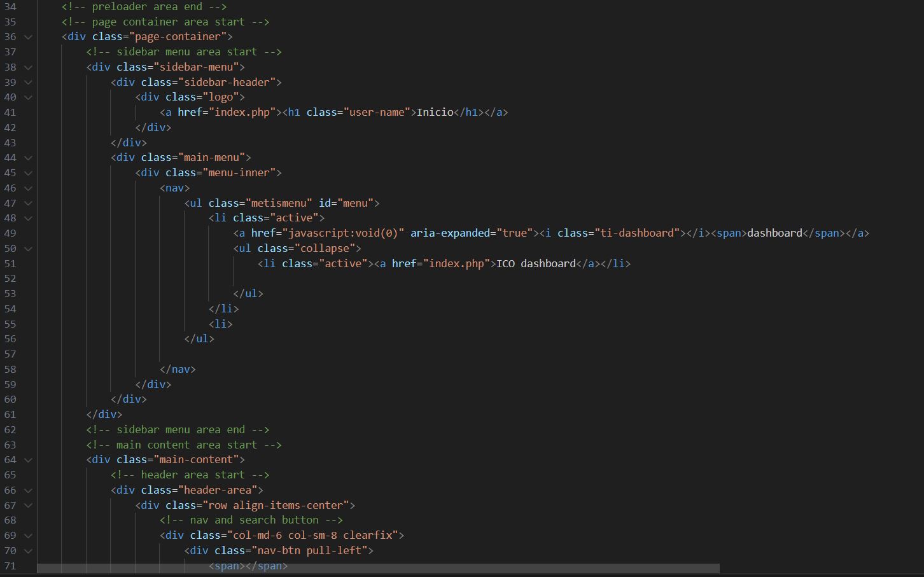The width and height of the screenshot is (924, 577).
Task: Collapse fold arrow on line 50
Action: click(x=28, y=249)
